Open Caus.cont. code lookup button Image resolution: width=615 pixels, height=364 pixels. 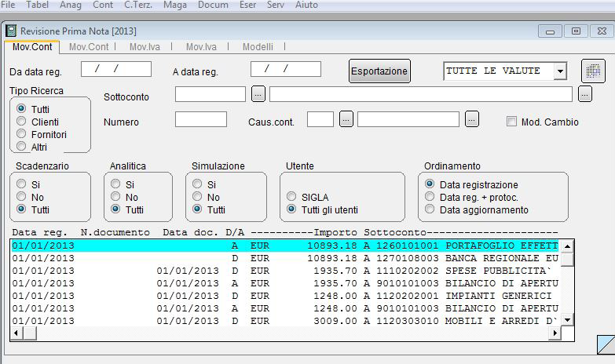pos(346,119)
